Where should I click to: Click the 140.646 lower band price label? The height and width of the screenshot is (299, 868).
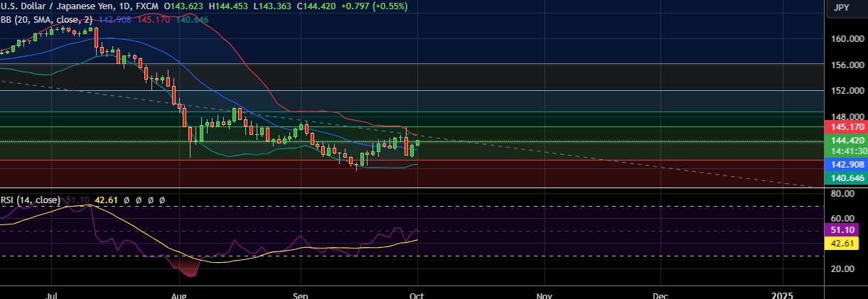click(845, 178)
